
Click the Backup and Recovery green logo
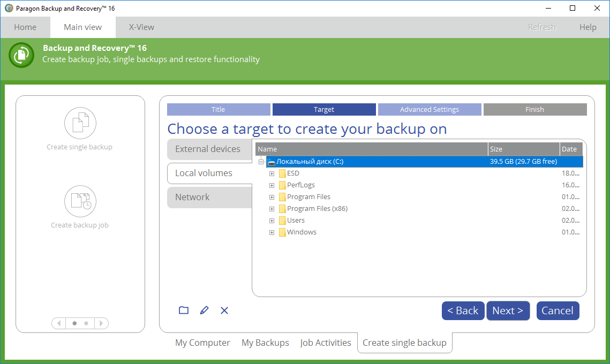21,55
